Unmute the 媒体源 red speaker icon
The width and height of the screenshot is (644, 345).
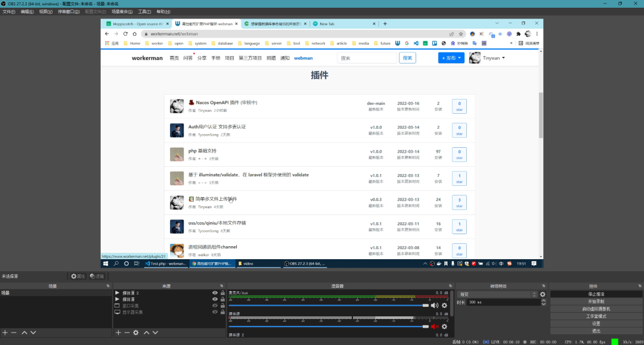point(435,326)
